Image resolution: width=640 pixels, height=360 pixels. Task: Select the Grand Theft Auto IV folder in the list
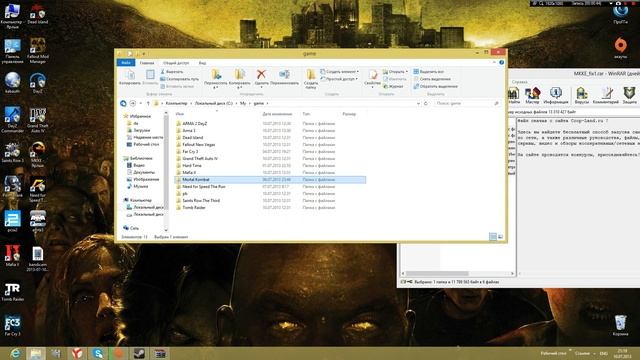(x=200, y=159)
